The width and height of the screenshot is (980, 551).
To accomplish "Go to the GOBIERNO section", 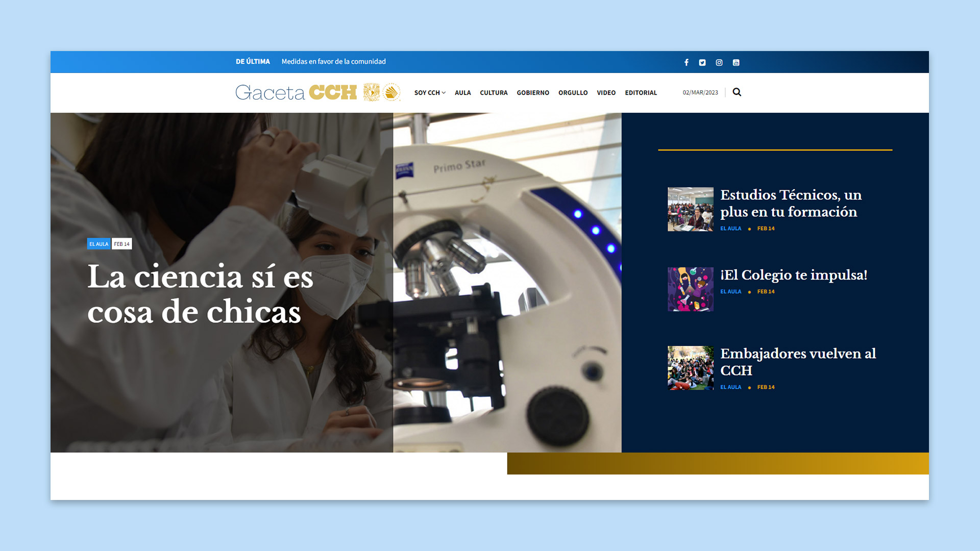I will coord(533,93).
